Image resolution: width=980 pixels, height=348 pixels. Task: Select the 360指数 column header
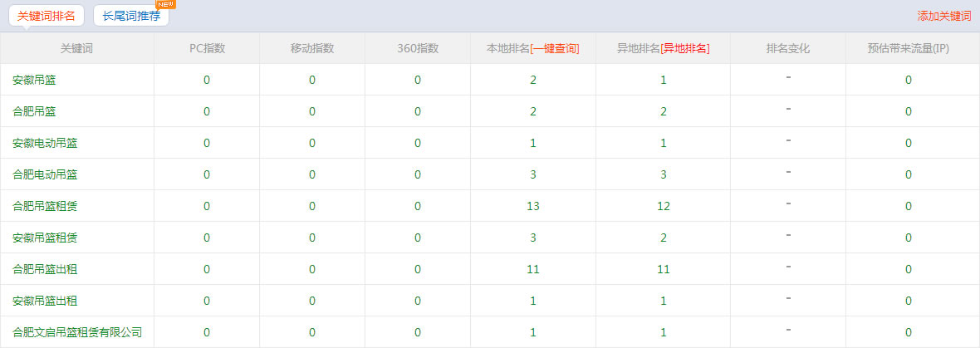418,48
